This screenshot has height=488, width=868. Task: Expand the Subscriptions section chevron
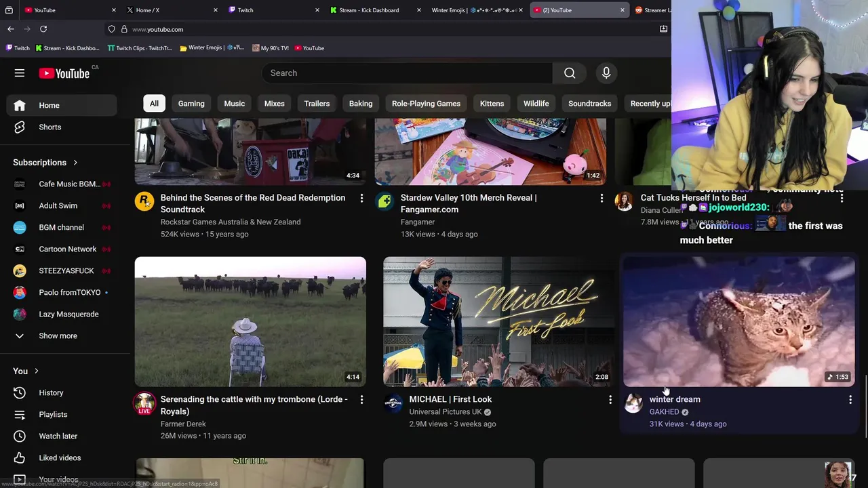click(75, 163)
